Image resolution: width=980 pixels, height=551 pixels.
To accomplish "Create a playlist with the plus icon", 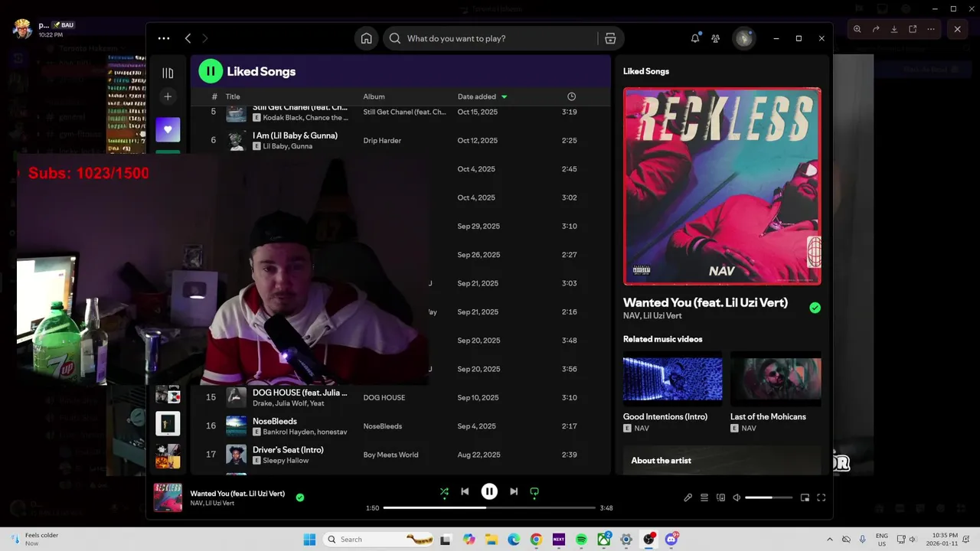I will tap(168, 96).
